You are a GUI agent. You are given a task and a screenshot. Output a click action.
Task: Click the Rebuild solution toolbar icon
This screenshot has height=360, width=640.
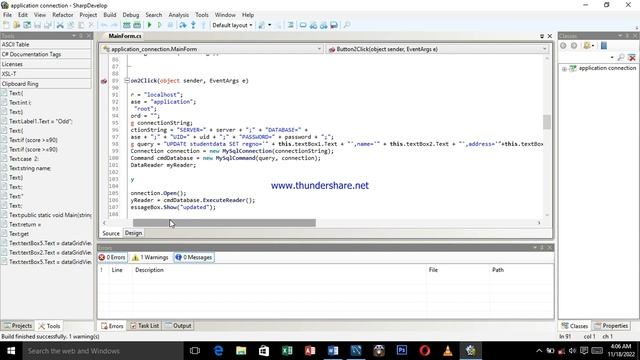(137, 25)
